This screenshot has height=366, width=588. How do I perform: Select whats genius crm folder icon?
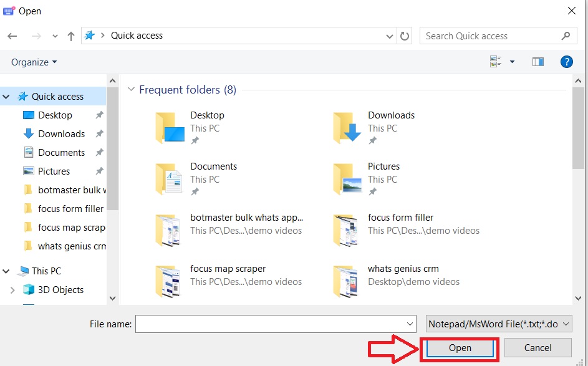click(x=345, y=281)
